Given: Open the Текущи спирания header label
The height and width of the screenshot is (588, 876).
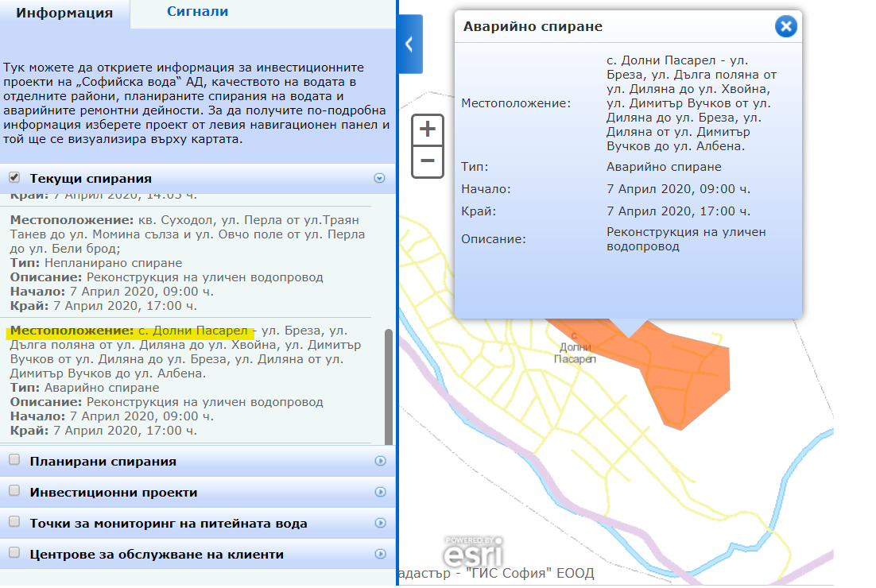Looking at the screenshot, I should tap(91, 179).
